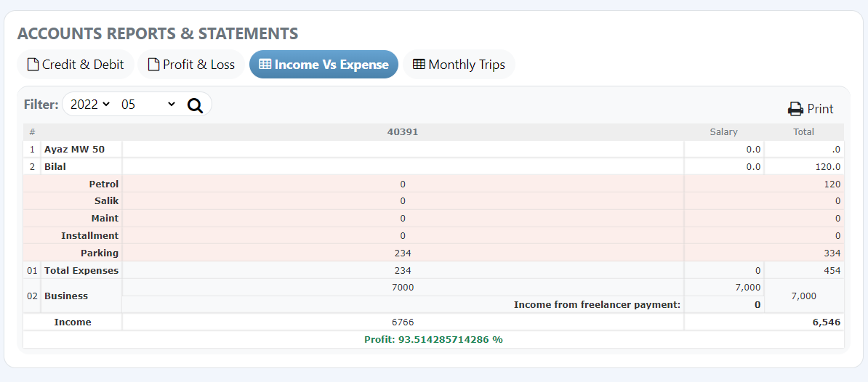Click the table icon on Monthly Trips
Screen dimensions: 868x382
[419, 65]
